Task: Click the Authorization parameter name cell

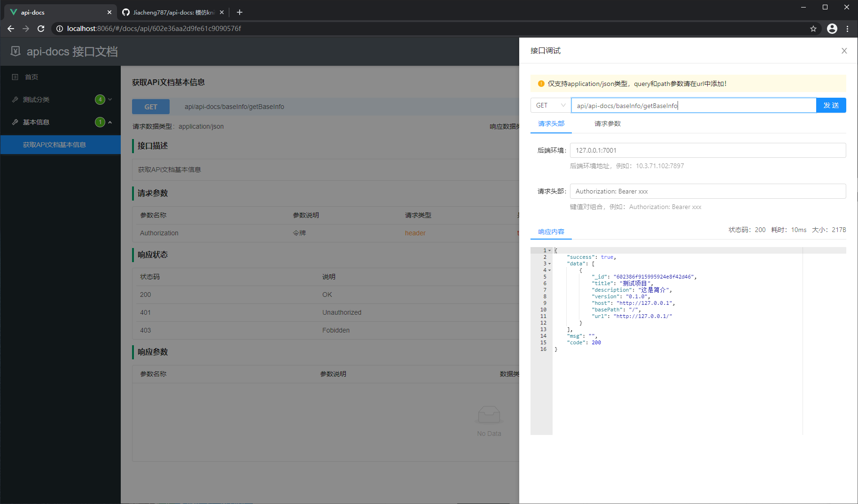Action: [x=159, y=233]
